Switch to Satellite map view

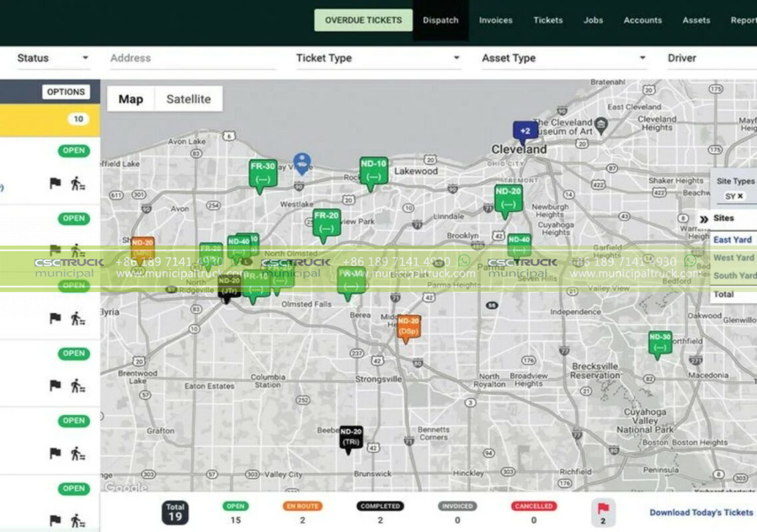188,99
